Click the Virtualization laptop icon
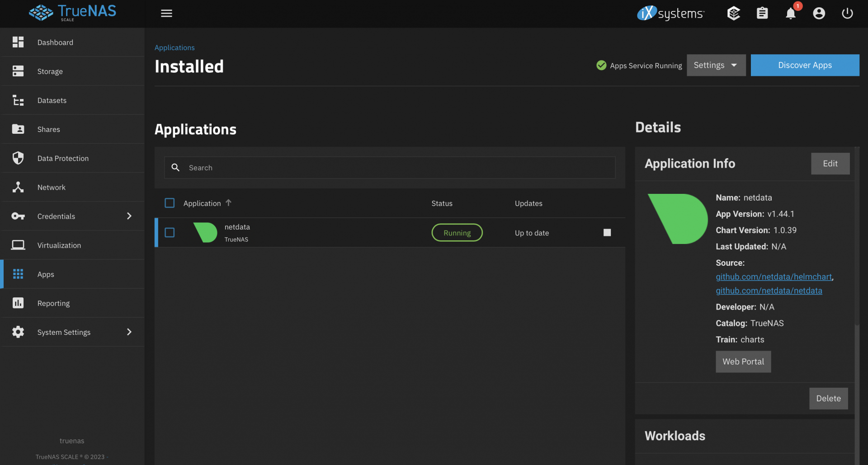This screenshot has width=868, height=465. [x=18, y=245]
